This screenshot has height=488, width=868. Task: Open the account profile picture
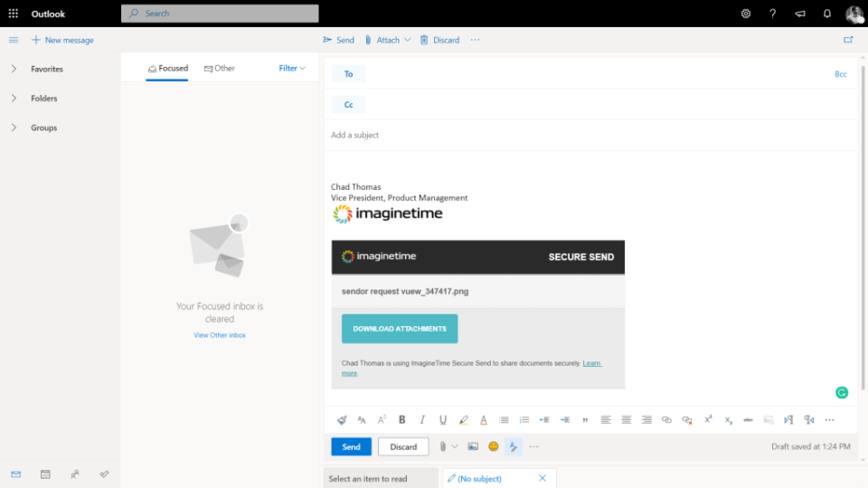(854, 14)
